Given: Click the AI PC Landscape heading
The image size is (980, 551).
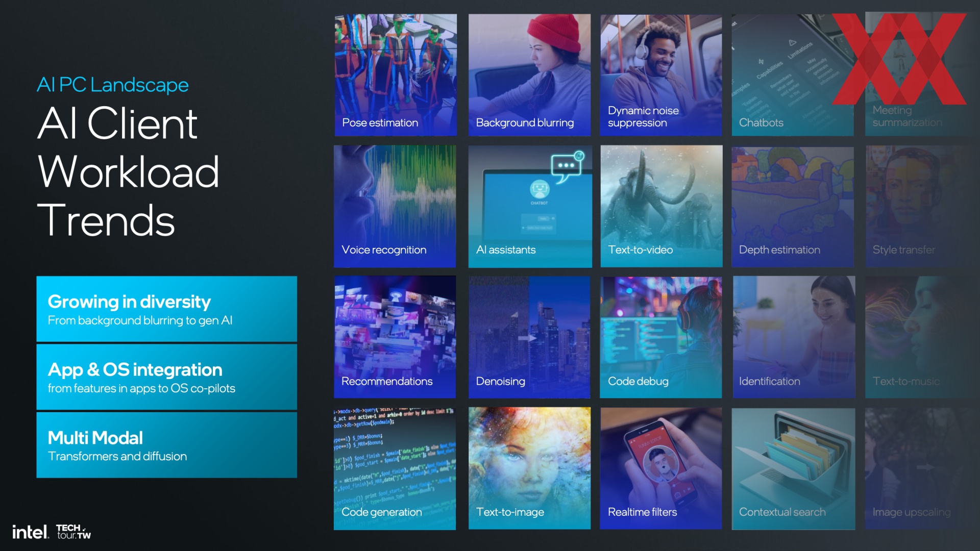Looking at the screenshot, I should pos(113,85).
